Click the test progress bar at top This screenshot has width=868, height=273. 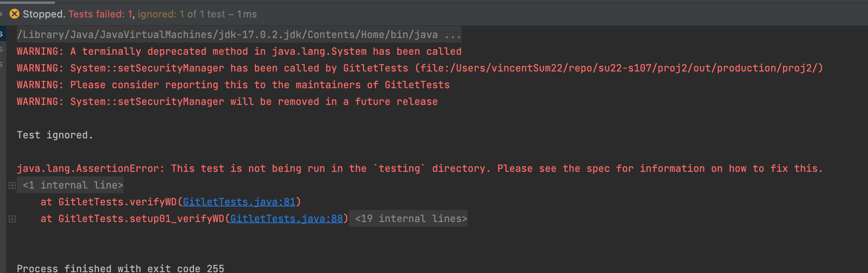27,2
